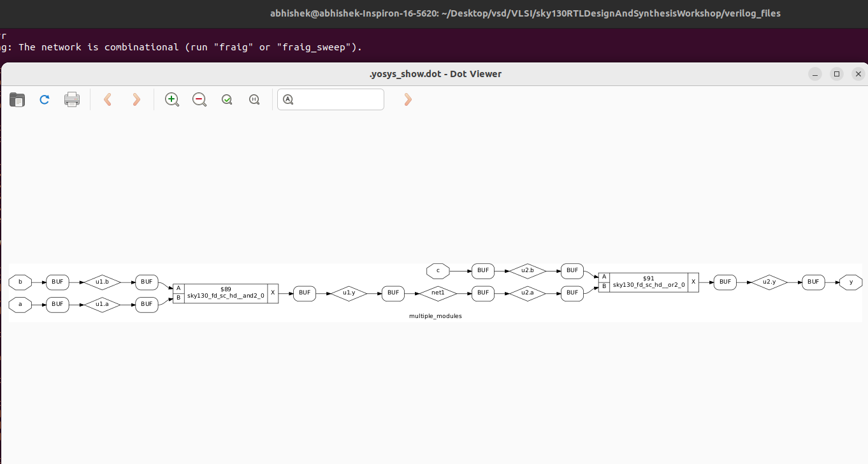This screenshot has height=464, width=868.
Task: Zoom out of the schematic
Action: pyautogui.click(x=199, y=99)
